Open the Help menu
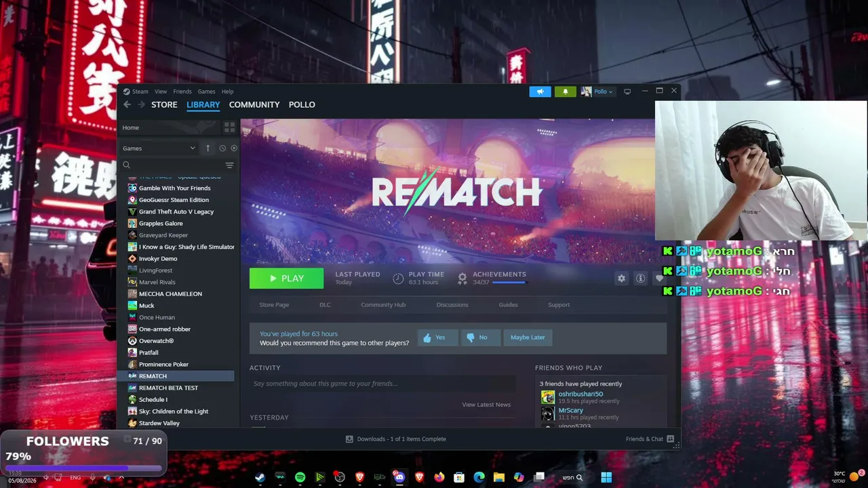 pos(228,91)
